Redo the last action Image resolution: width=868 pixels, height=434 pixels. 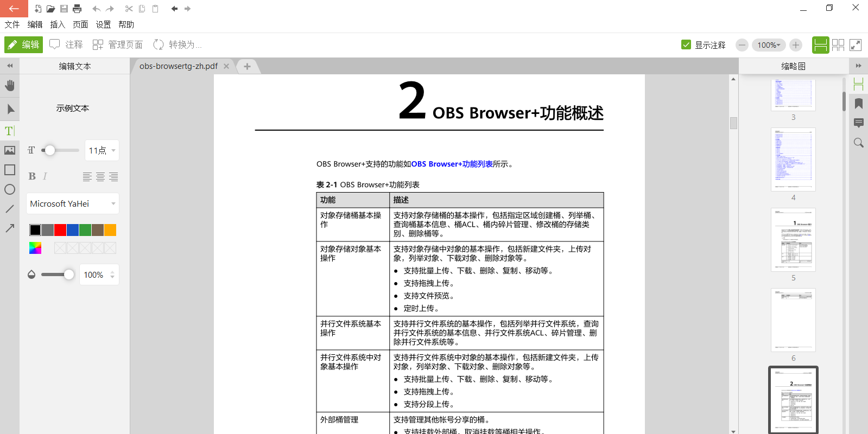[110, 9]
